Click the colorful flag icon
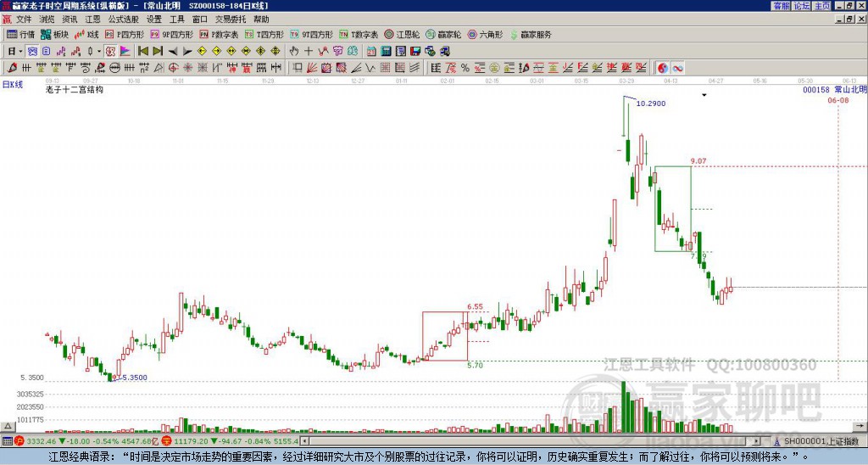 point(125,52)
